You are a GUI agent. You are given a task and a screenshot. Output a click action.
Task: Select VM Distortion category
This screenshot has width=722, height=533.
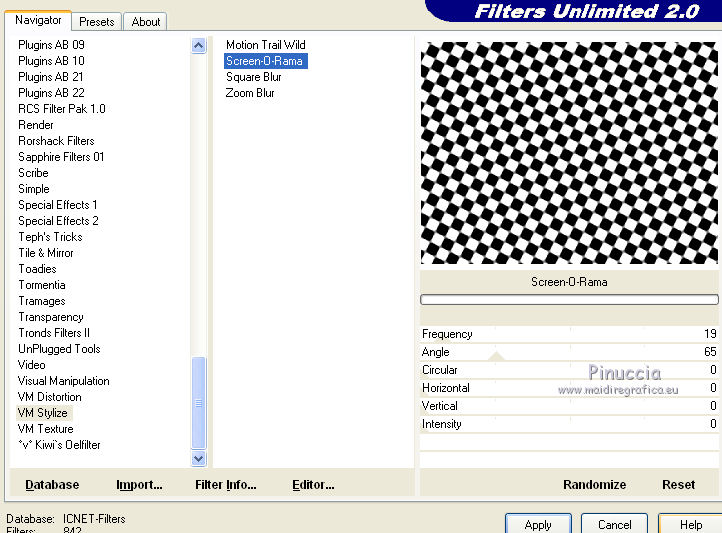tap(50, 397)
